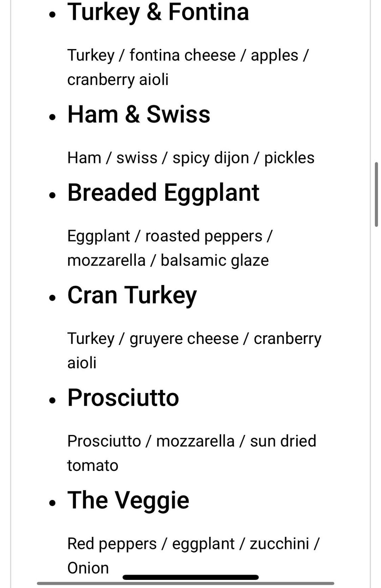Image resolution: width=381 pixels, height=588 pixels.
Task: Open the Breaded Eggplant item
Action: pyautogui.click(x=163, y=193)
